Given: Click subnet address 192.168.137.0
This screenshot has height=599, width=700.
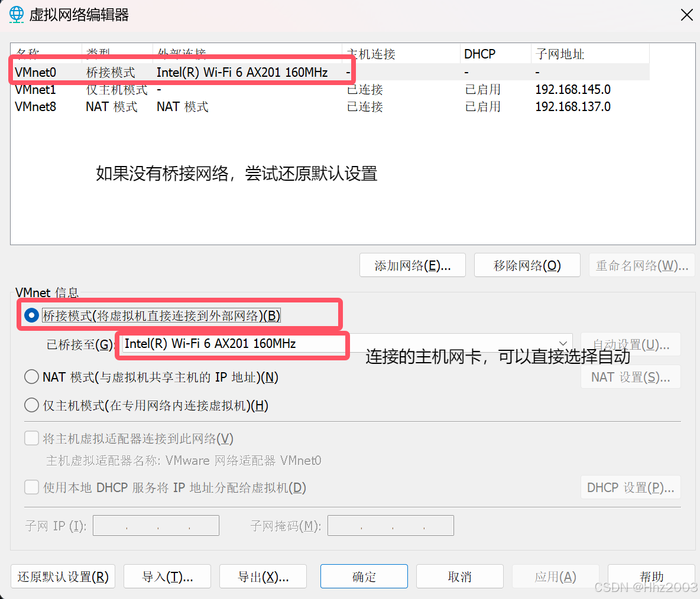Looking at the screenshot, I should tap(573, 106).
